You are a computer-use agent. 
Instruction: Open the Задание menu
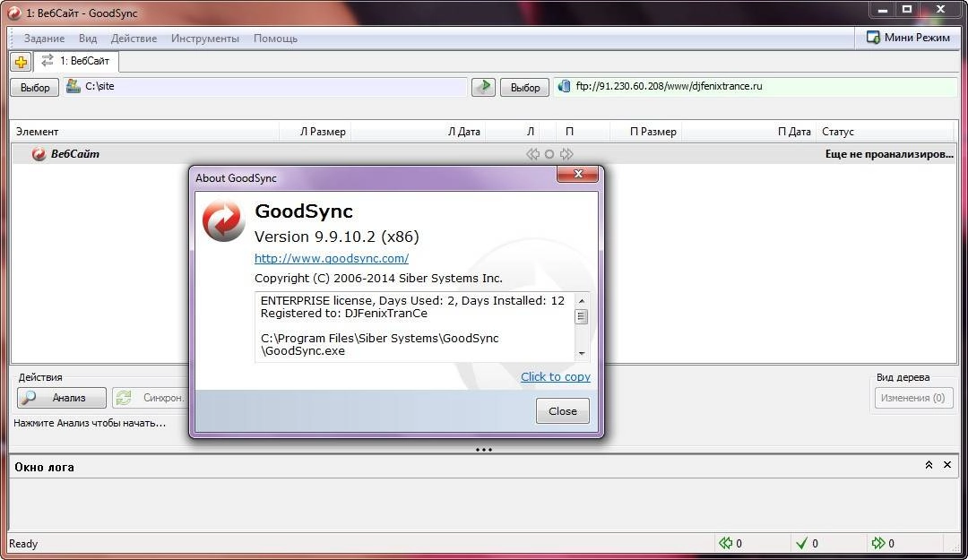pyautogui.click(x=45, y=39)
